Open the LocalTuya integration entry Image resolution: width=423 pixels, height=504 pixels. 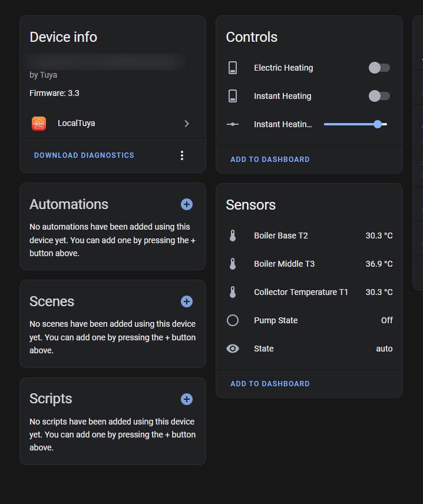click(77, 124)
